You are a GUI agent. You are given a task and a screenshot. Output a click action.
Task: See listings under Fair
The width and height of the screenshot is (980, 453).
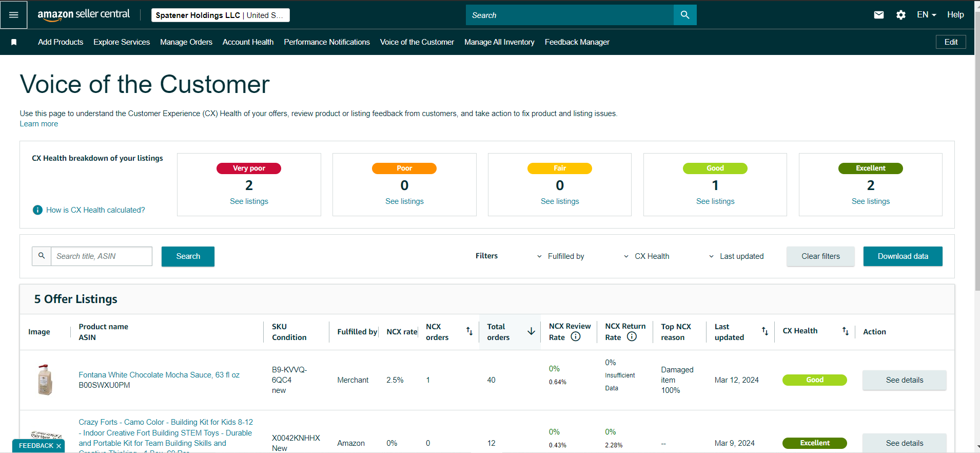[x=560, y=201]
